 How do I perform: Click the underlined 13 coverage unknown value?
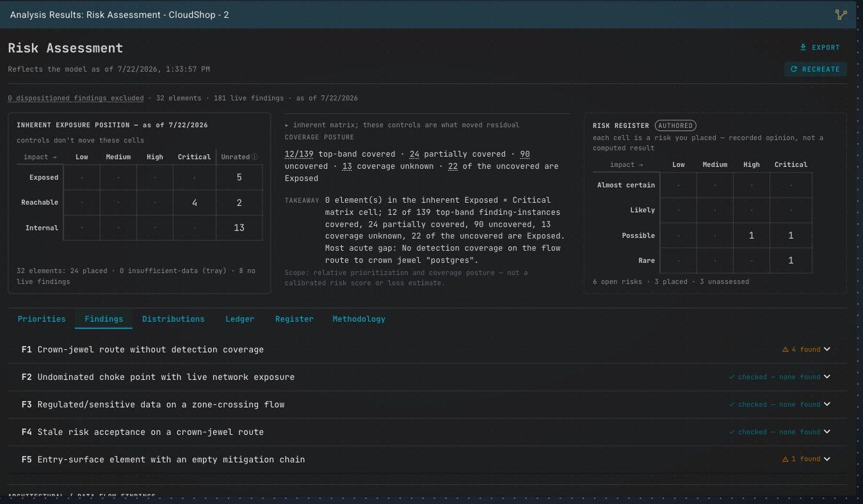(347, 166)
